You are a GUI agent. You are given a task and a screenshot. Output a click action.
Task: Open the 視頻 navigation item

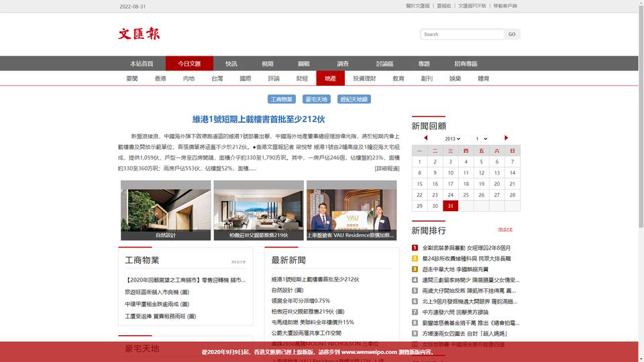268,64
